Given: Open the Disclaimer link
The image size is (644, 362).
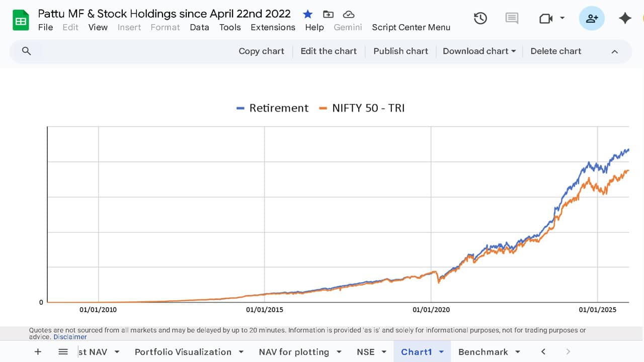Looking at the screenshot, I should point(70,336).
